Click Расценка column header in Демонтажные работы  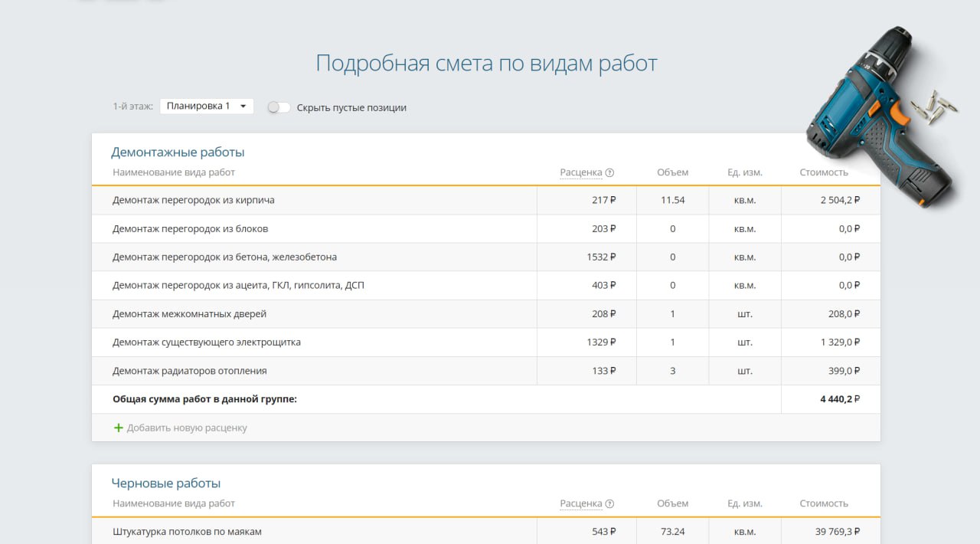coord(580,172)
